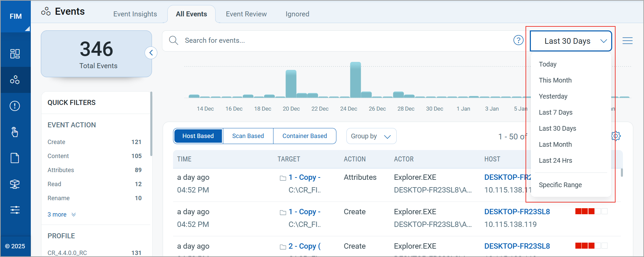
Task: Click the tall bar near 20 Dec in chart
Action: pos(291,84)
